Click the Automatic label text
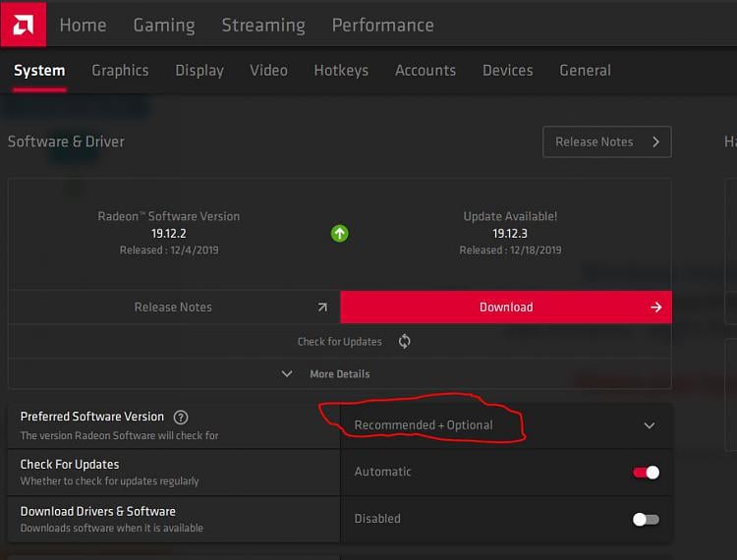Viewport: 737px width, 560px height. click(x=382, y=472)
